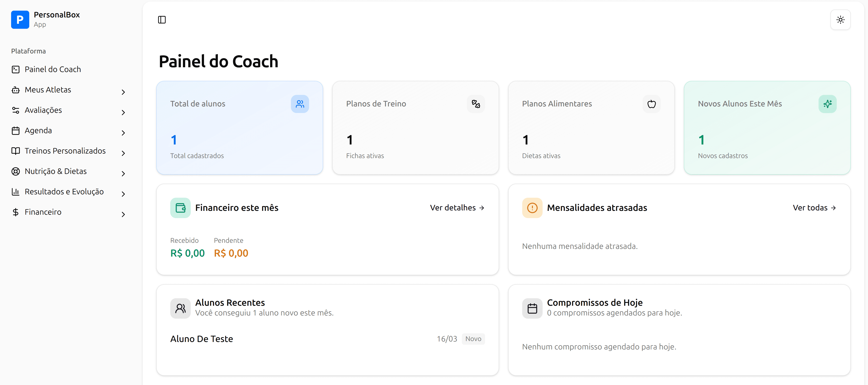The height and width of the screenshot is (385, 868).
Task: Click the Novo badge next to Aluno De Teste
Action: click(473, 339)
